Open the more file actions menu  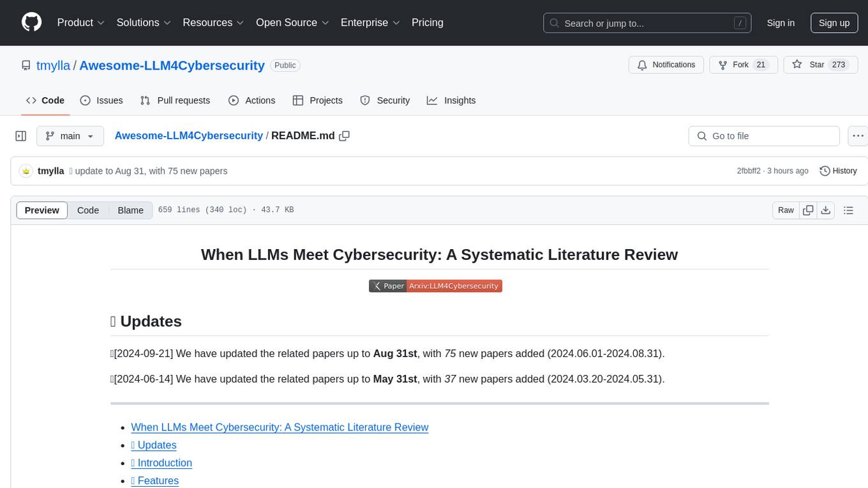[858, 136]
